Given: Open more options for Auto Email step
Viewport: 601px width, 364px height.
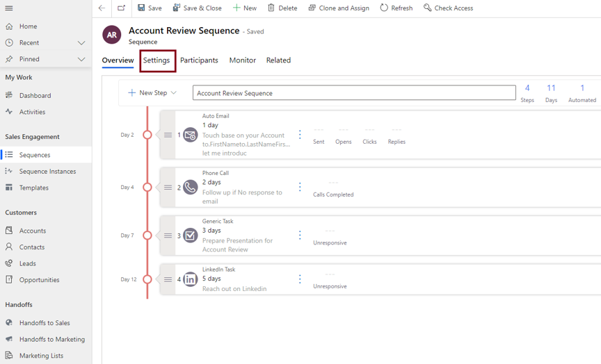Looking at the screenshot, I should click(300, 134).
